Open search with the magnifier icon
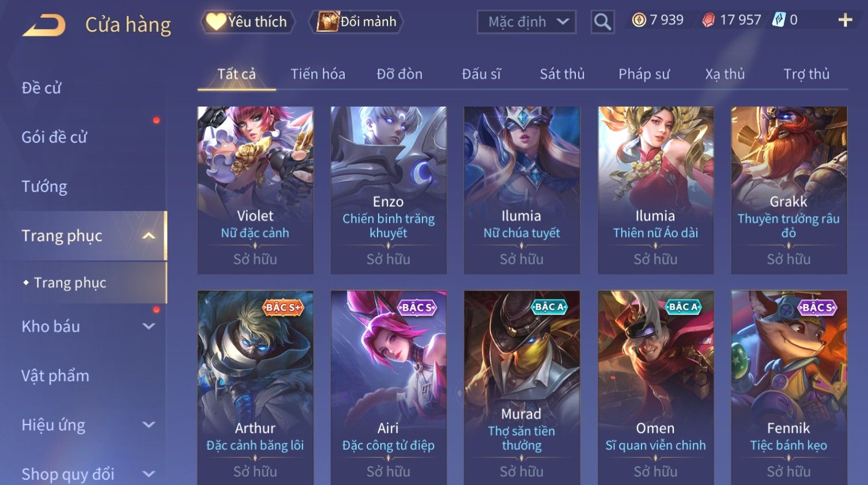The width and height of the screenshot is (868, 485). [x=602, y=22]
